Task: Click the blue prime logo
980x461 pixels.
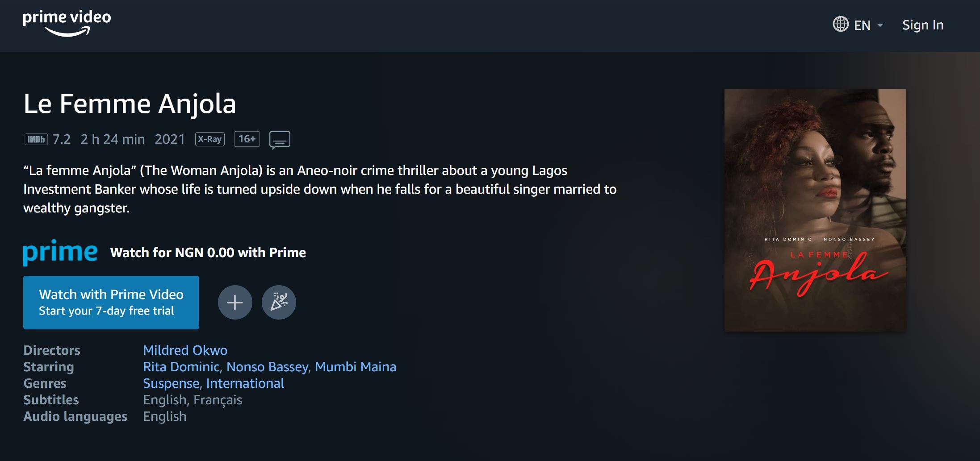Action: [x=60, y=252]
